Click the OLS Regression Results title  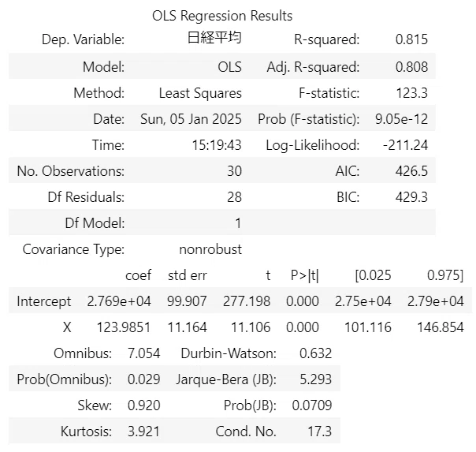coord(222,16)
